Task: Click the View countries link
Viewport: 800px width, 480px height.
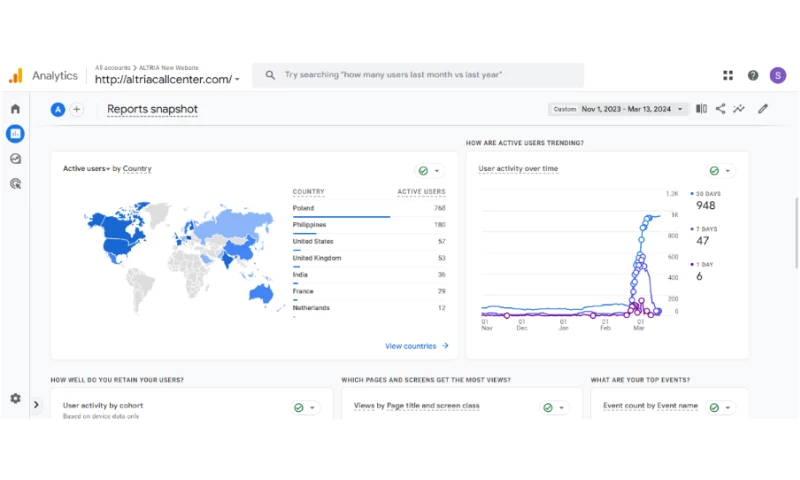Action: point(416,346)
